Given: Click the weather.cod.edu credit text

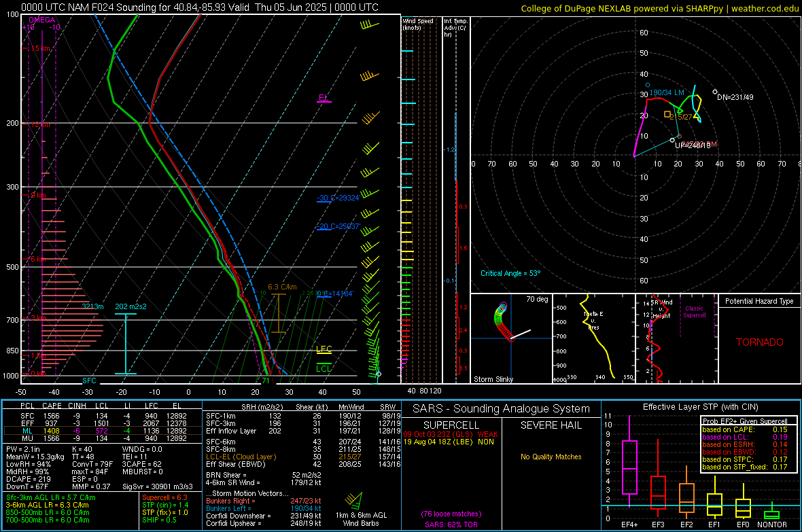Looking at the screenshot, I should (x=765, y=8).
